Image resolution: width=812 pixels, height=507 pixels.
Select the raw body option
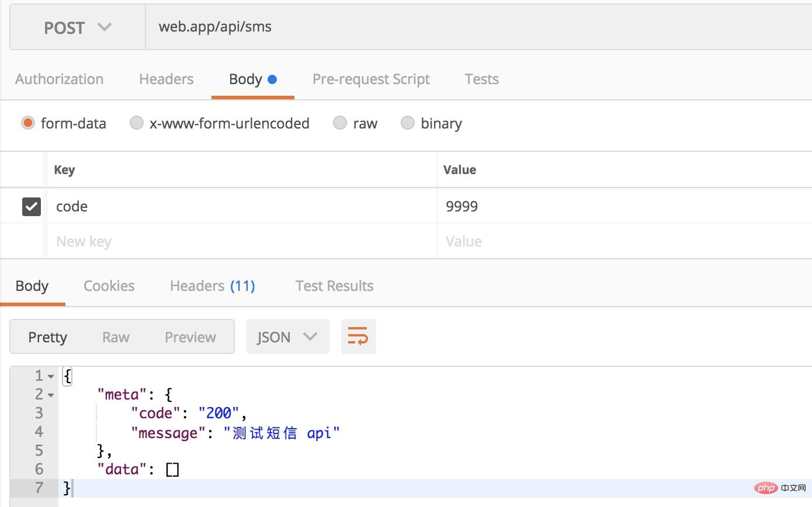click(340, 123)
